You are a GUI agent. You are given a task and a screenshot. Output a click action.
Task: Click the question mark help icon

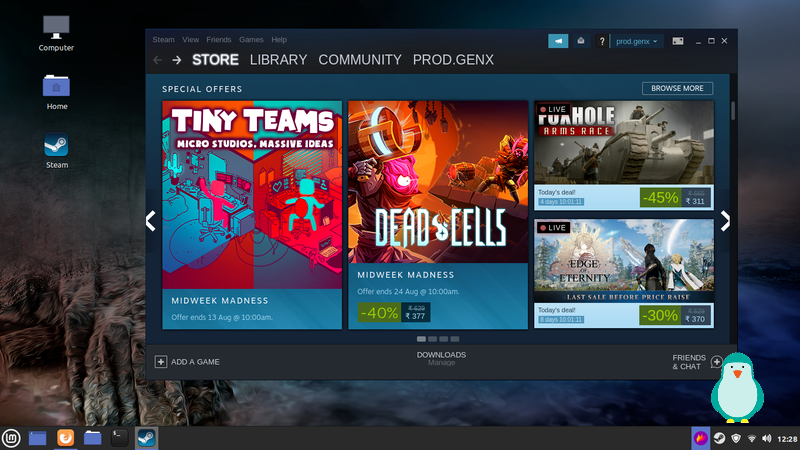click(602, 41)
